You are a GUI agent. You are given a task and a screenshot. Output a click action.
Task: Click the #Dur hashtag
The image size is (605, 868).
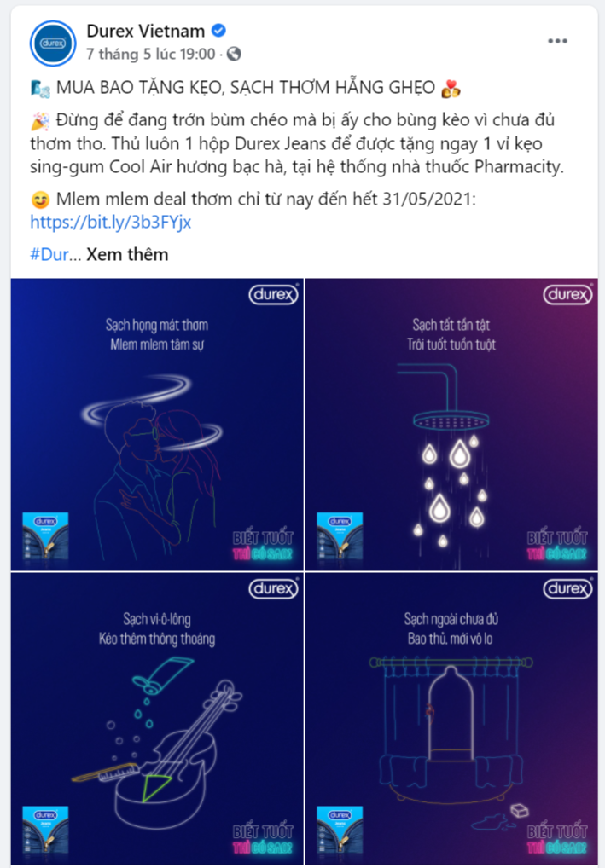coord(49,254)
